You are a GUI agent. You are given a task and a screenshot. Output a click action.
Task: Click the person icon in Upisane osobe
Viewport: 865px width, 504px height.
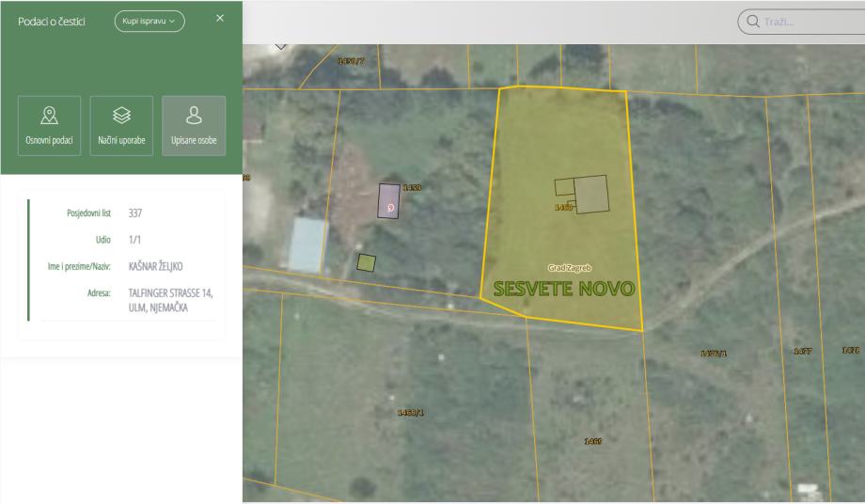[x=194, y=116]
